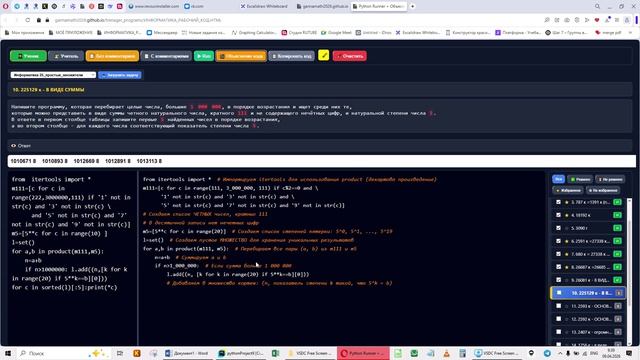
Task: Filter task list by Решено
Action: 580,179
